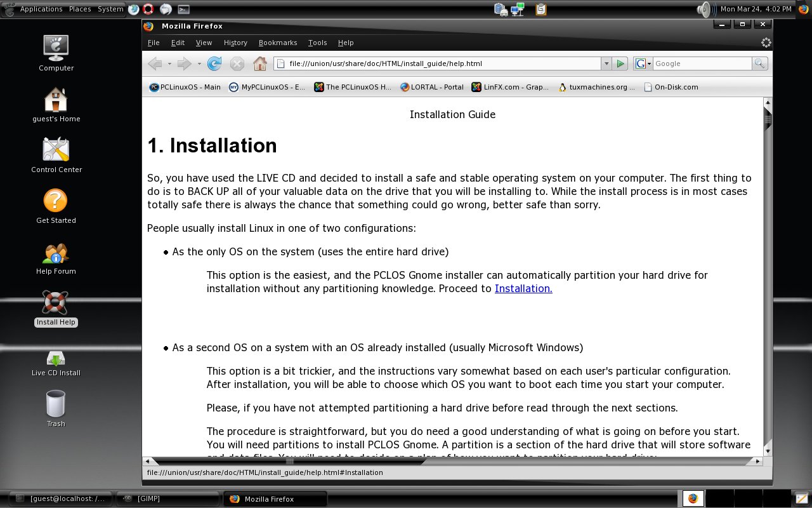Go to the Firefox Home page icon

(x=260, y=63)
